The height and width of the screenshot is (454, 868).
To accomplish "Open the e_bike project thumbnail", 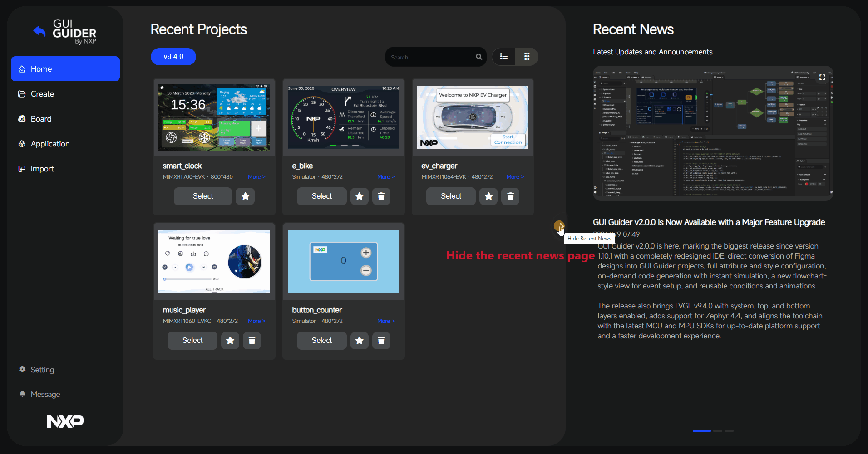I will point(344,117).
